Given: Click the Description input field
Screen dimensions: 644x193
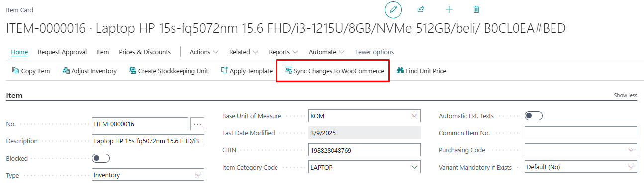Looking at the screenshot, I should tap(148, 141).
